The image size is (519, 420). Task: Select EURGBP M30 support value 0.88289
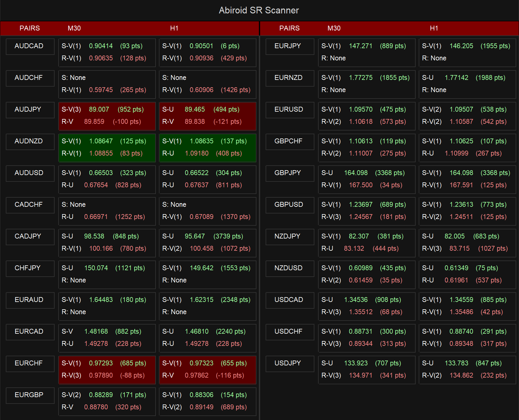point(101,395)
